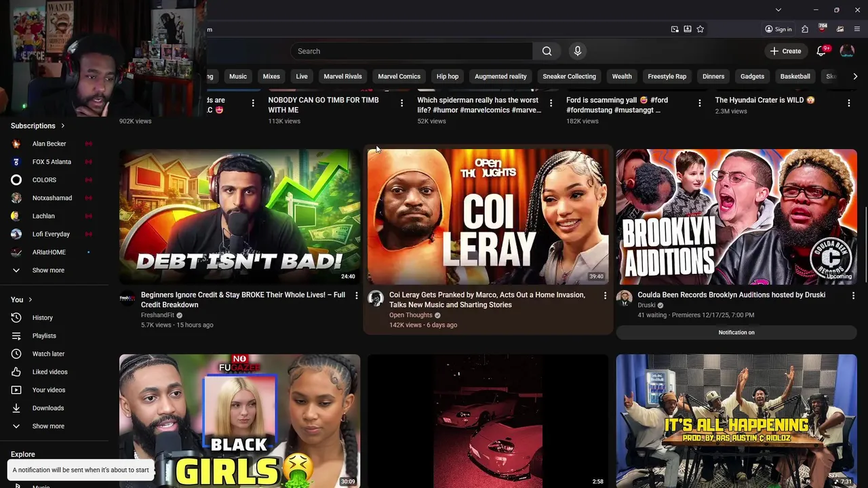Show next category chips with right arrow
868x488 pixels.
(854, 77)
